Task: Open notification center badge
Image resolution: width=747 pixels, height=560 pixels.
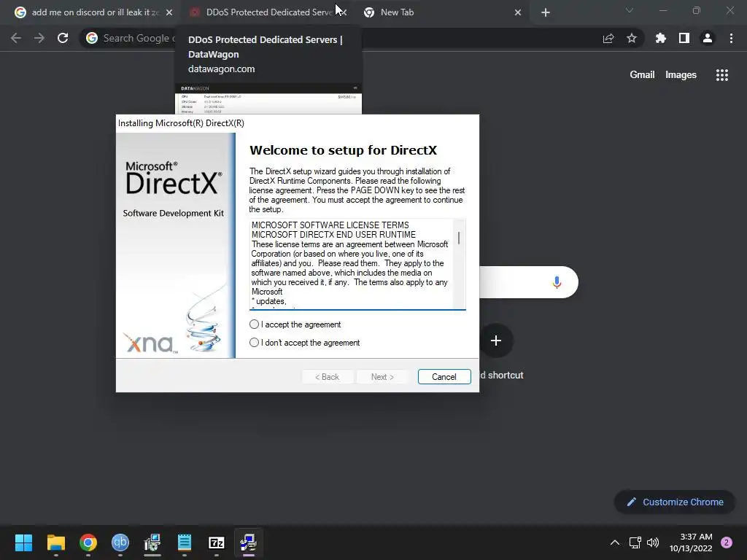Action: 727,542
